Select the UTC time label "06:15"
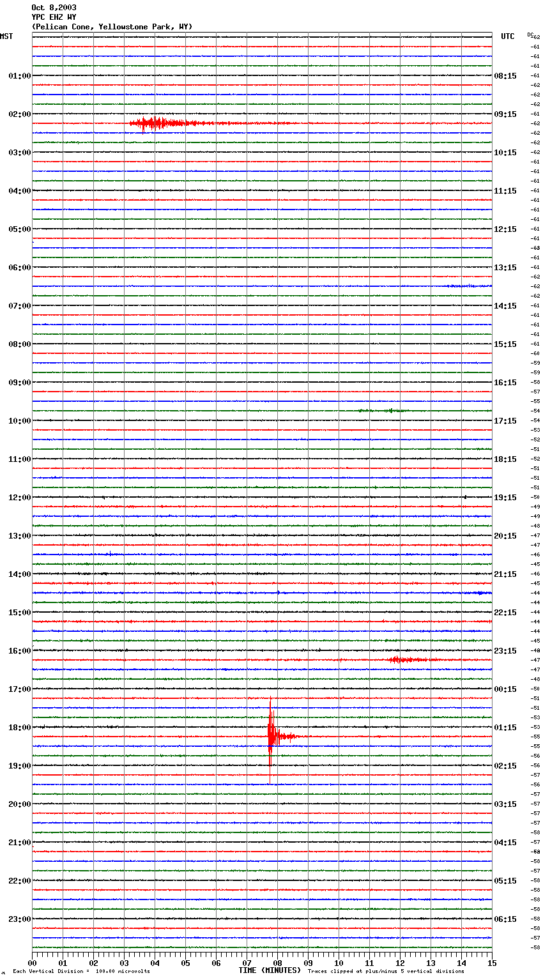 tap(505, 919)
